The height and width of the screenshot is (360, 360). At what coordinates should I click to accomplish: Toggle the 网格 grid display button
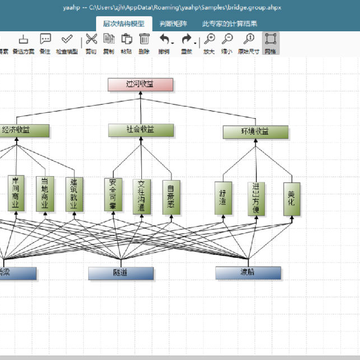click(270, 44)
